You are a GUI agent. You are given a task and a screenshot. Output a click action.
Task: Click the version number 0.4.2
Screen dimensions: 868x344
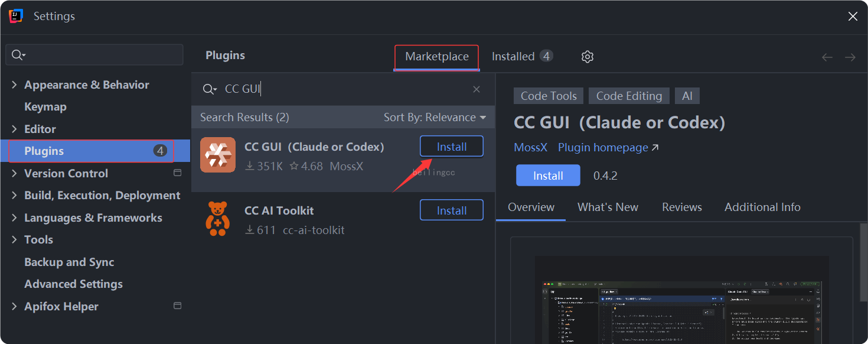(605, 176)
